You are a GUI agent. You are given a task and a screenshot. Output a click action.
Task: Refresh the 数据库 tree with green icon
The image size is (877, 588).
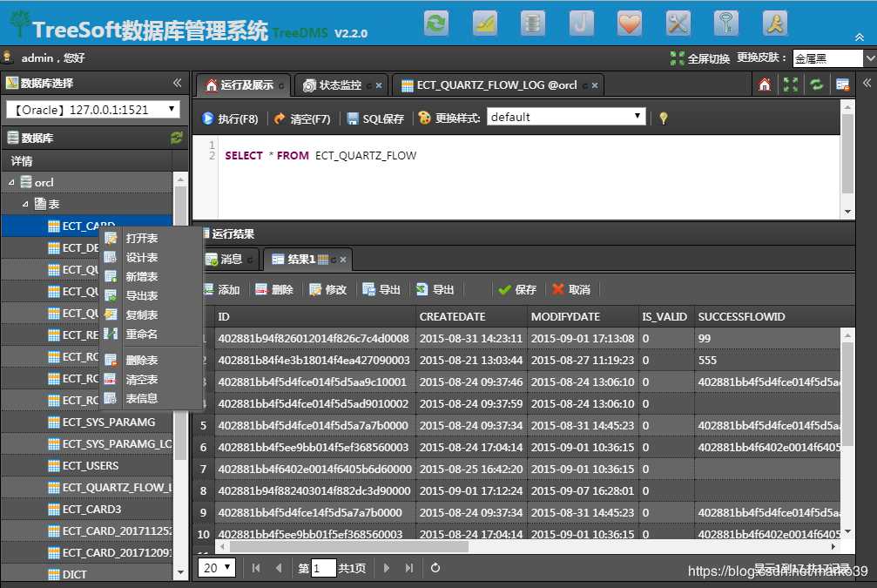(x=177, y=137)
